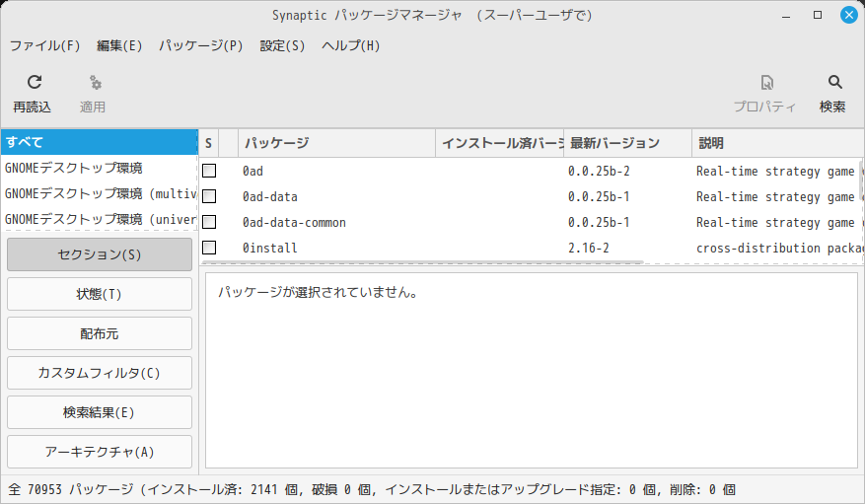Sort by パッケージ column header

336,143
